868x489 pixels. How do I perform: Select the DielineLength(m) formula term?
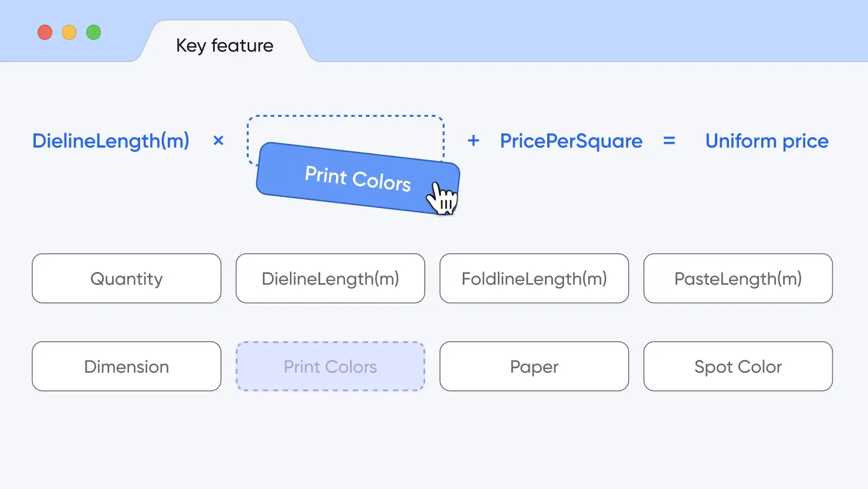click(x=111, y=141)
